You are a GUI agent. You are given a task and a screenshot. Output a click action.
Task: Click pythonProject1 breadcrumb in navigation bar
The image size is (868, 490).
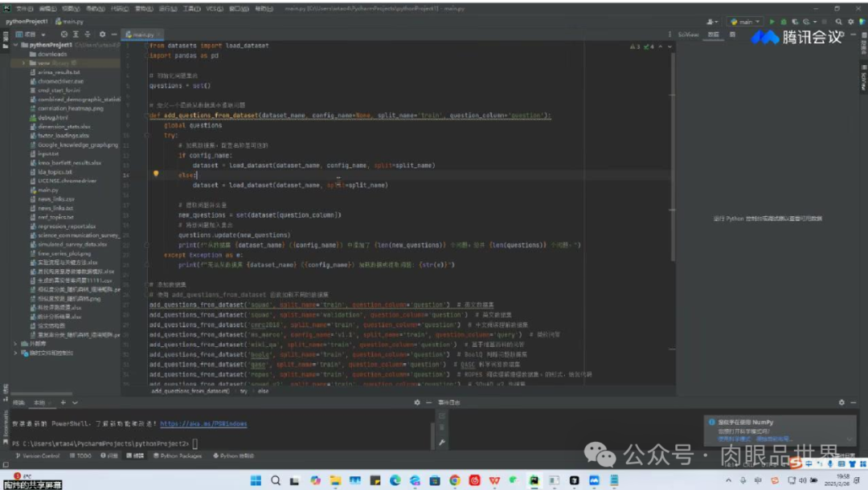[x=27, y=22]
